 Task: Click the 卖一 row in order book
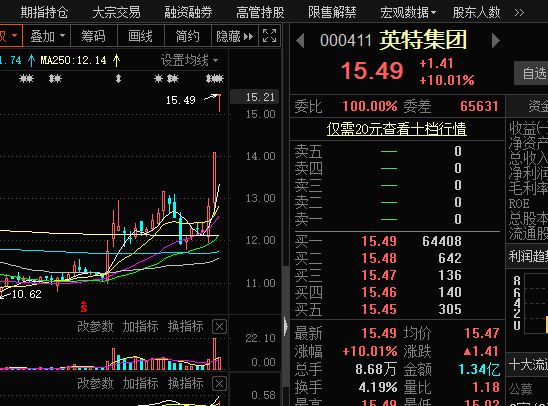pyautogui.click(x=397, y=219)
